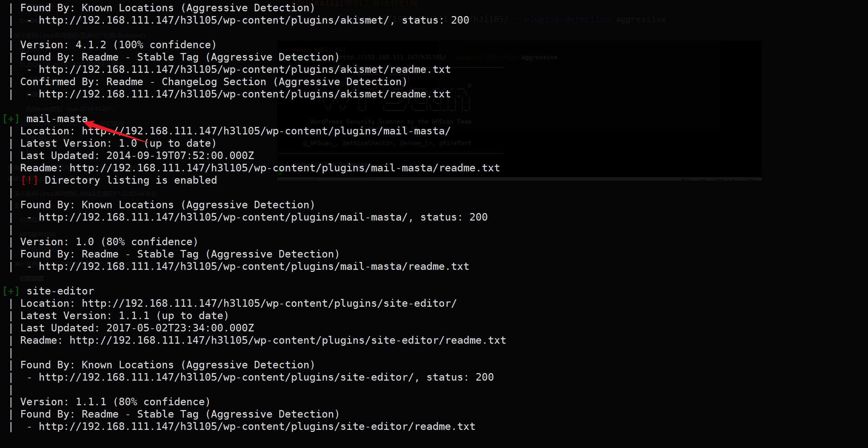Click 'Version: 1.1.1 (80% confidence)' line

[x=115, y=402]
